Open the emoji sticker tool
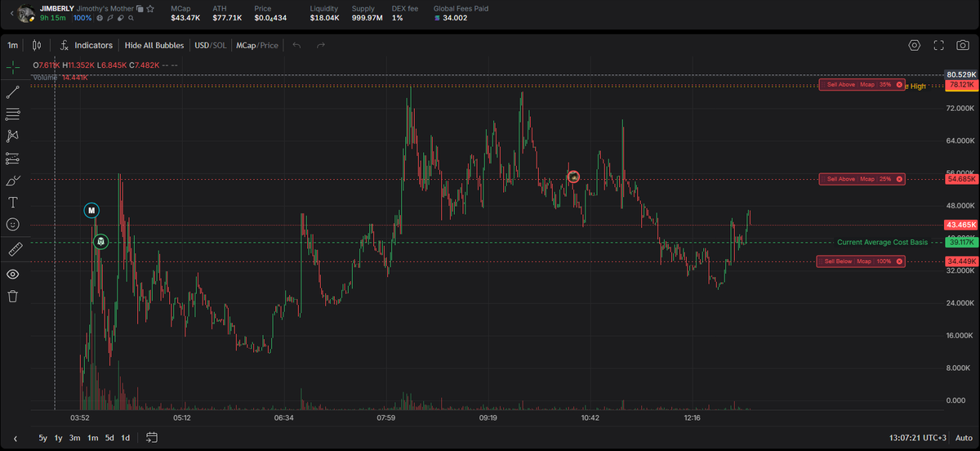Viewport: 980px width, 451px height. [13, 224]
